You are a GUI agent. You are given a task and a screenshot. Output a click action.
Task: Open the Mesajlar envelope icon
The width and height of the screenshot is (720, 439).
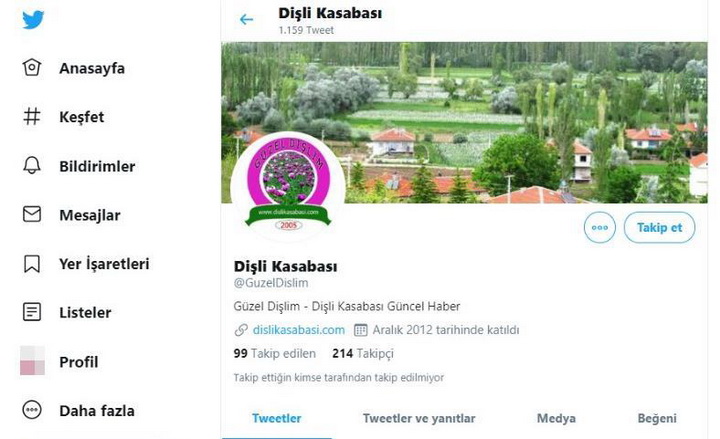tap(32, 214)
